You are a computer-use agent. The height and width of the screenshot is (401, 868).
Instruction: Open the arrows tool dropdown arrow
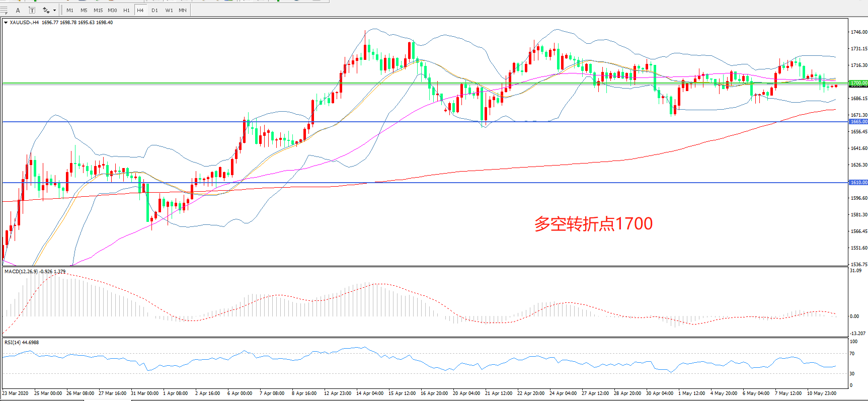[x=54, y=10]
